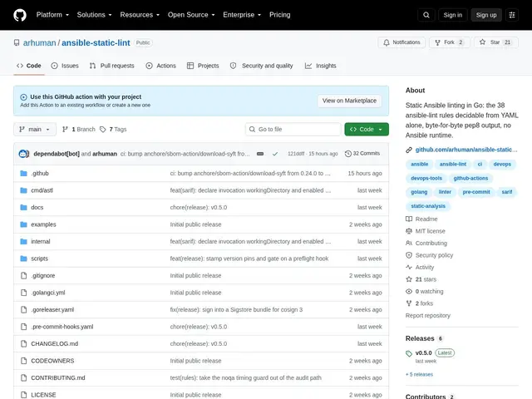
Task: Expand the green Code dropdown button
Action: tap(367, 130)
